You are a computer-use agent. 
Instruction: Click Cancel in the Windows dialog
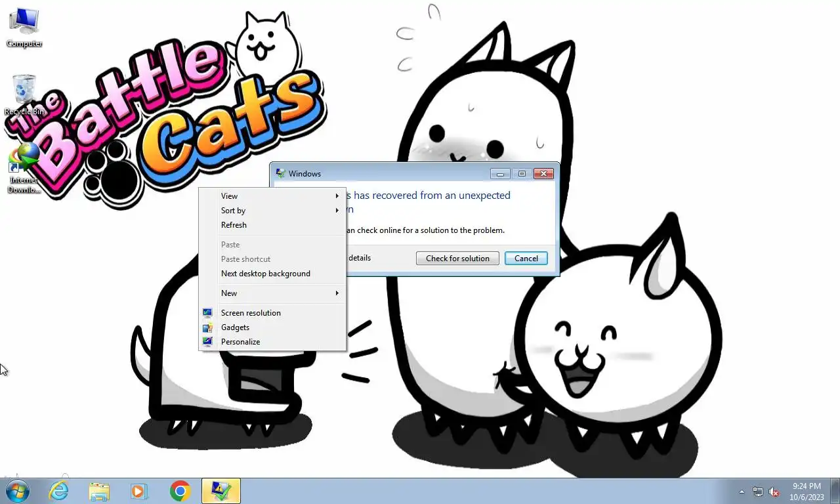pos(526,259)
